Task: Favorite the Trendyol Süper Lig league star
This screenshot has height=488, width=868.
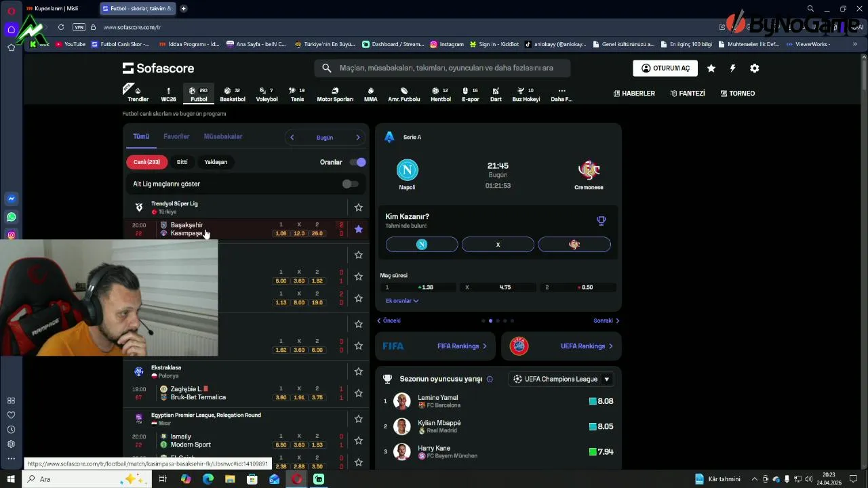Action: [x=358, y=207]
